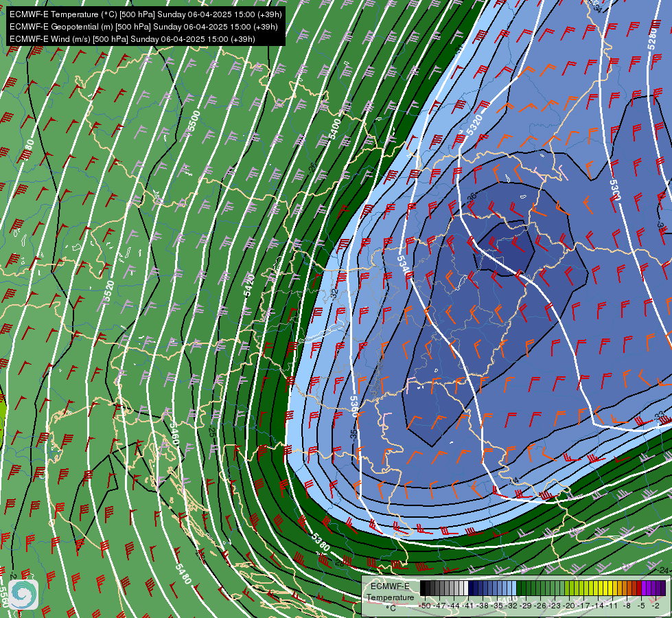Click the 5280 geopotential contour label
Viewport: 672px width, 618px height.
652,39
